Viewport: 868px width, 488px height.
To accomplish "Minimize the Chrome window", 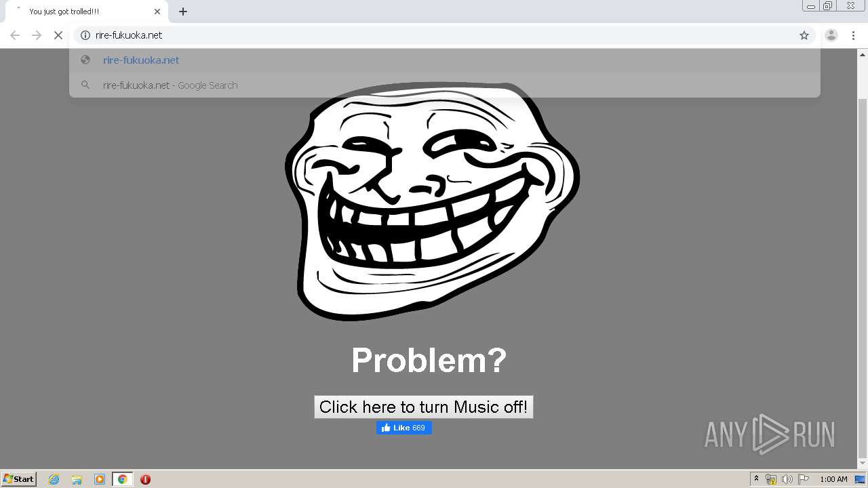I will pos(810,6).
